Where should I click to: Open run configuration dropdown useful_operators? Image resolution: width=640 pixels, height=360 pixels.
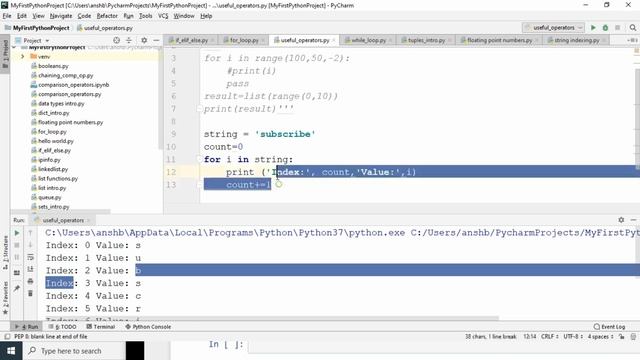[x=553, y=28]
